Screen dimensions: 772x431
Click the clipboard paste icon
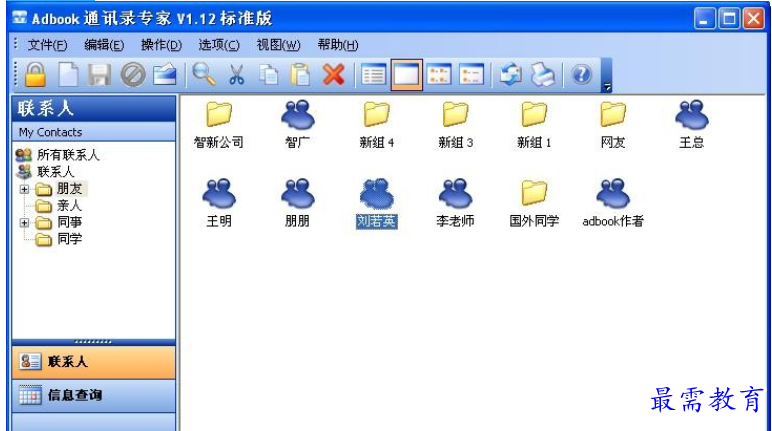[x=300, y=75]
